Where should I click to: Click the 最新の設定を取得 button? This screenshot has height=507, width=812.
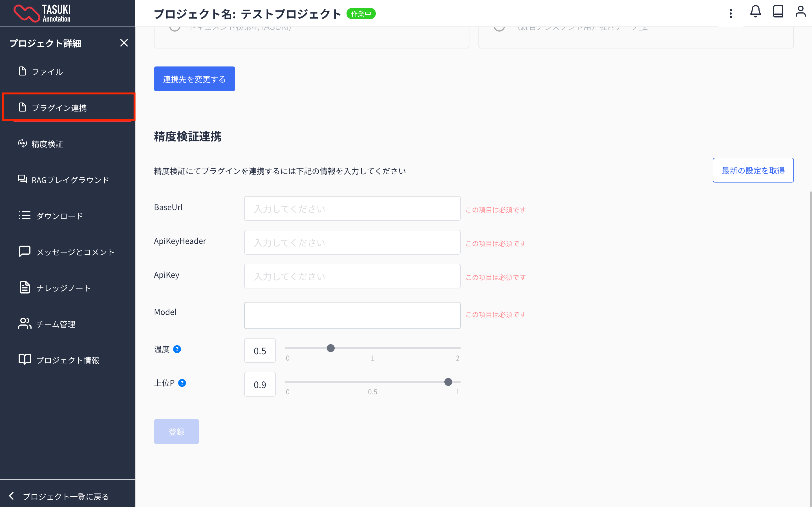[753, 170]
